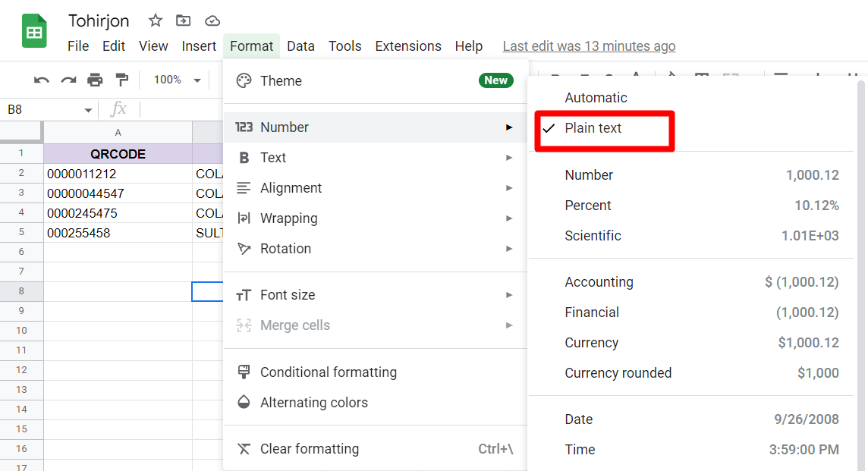The width and height of the screenshot is (868, 471).
Task: Open the Extensions menu
Action: tap(408, 46)
